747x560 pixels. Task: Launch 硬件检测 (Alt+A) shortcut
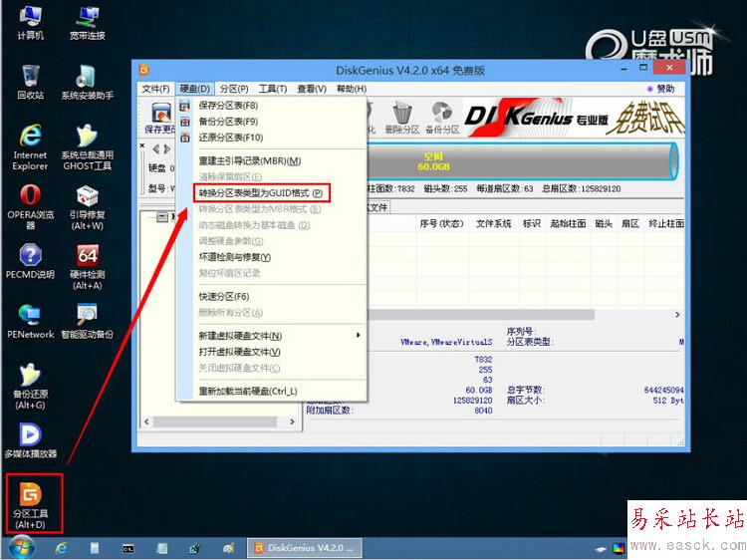[88, 266]
